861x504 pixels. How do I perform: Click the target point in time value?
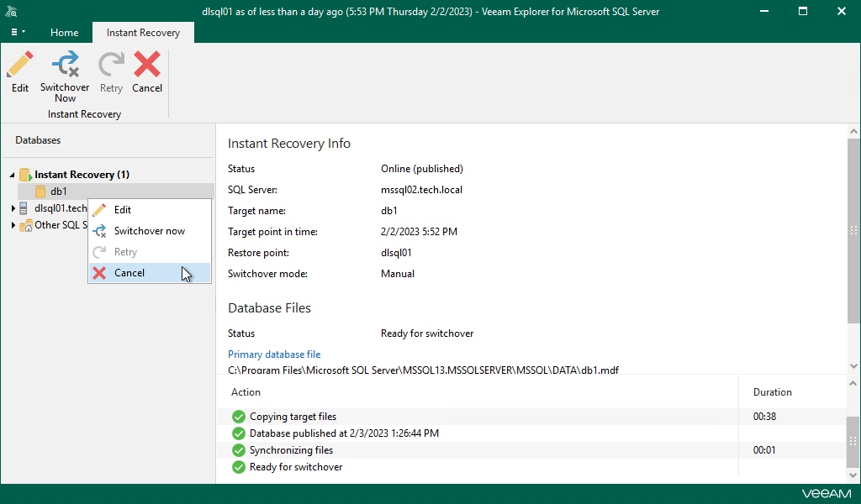tap(419, 232)
